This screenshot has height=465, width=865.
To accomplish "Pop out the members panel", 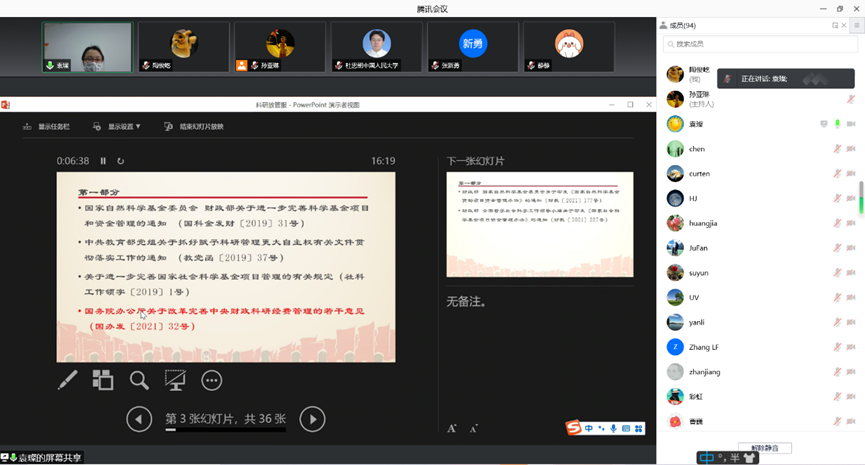I will coord(835,25).
